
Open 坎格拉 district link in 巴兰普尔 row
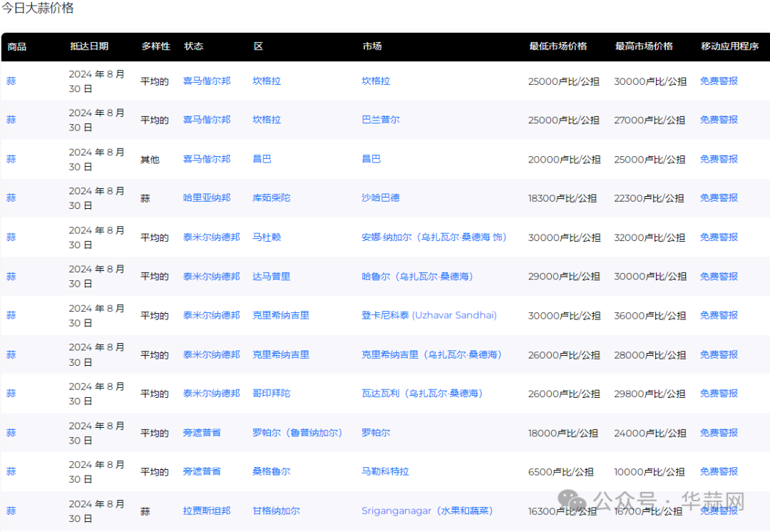click(x=267, y=120)
